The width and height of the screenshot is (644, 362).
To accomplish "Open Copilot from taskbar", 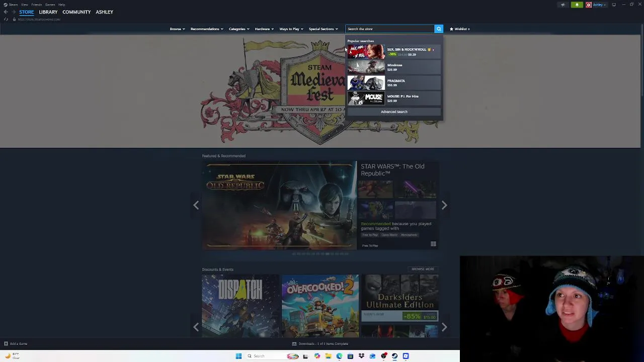I will 317,356.
